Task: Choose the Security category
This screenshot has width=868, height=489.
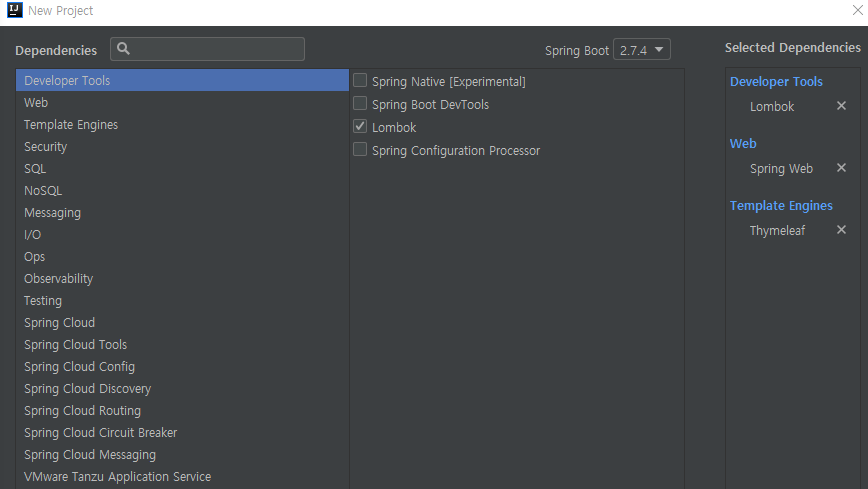Action: pos(182,147)
